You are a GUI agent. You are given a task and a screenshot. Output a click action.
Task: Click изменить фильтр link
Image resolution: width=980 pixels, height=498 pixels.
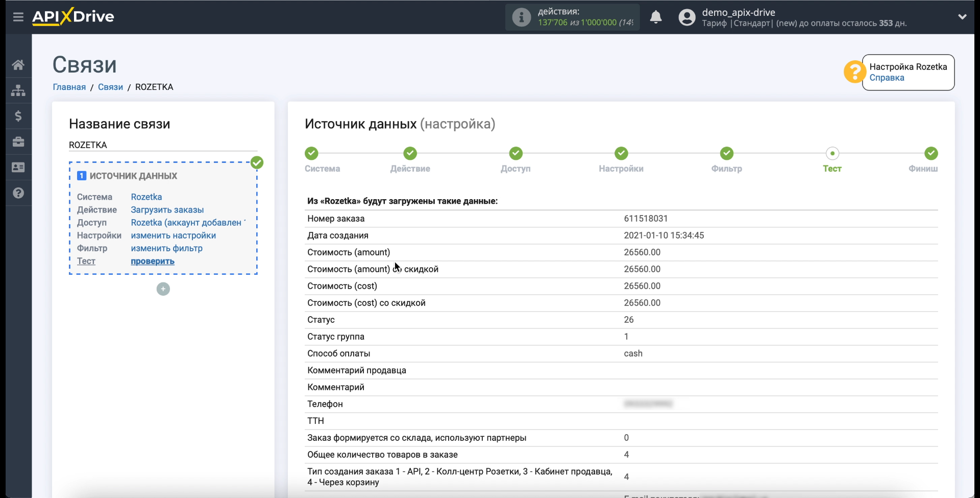tap(167, 248)
